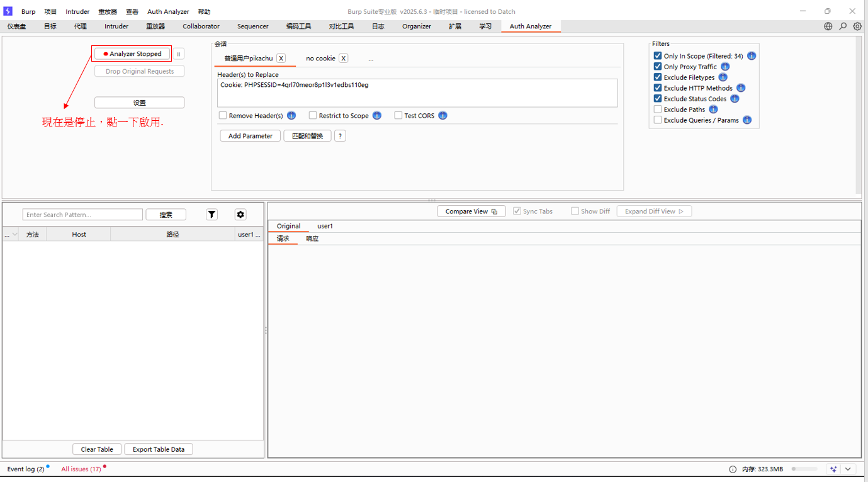Open info icon for Only Proxy Traffic
Viewport: 868px width, 482px height.
click(725, 67)
